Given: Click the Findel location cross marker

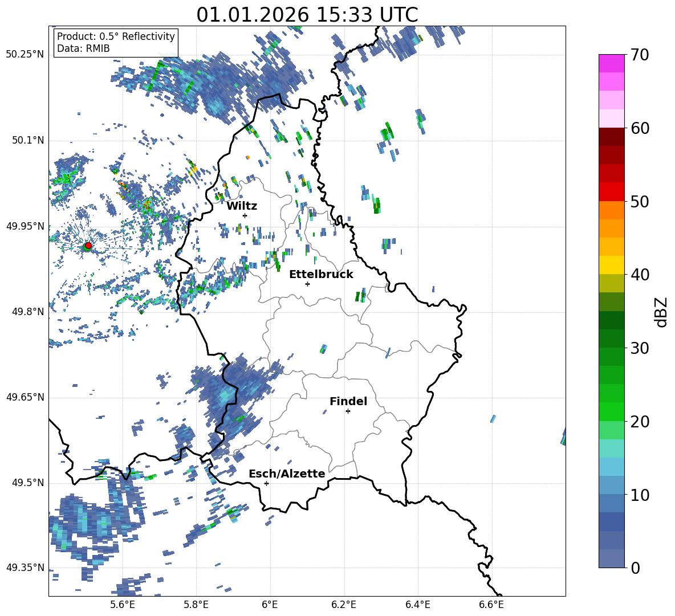Looking at the screenshot, I should pyautogui.click(x=348, y=411).
